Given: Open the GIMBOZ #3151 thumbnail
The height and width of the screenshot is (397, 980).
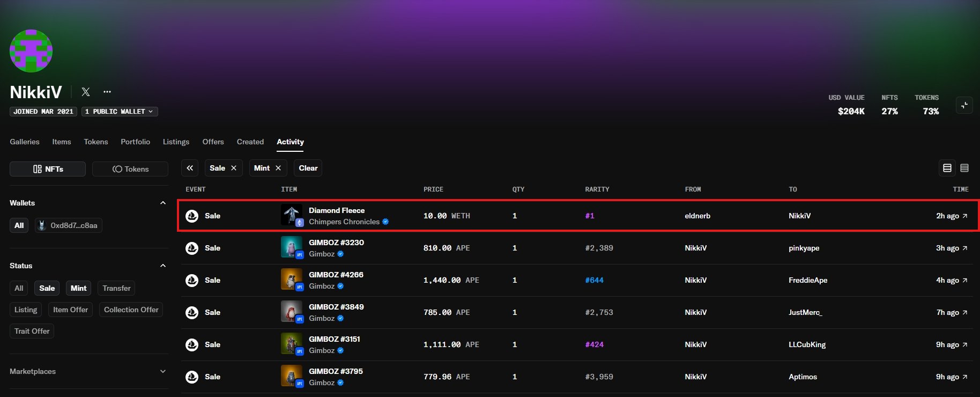Looking at the screenshot, I should coord(292,344).
